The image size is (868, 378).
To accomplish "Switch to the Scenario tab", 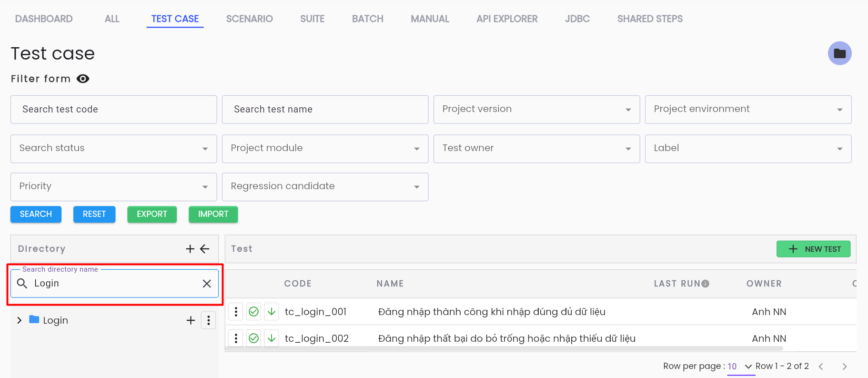I will tap(250, 19).
